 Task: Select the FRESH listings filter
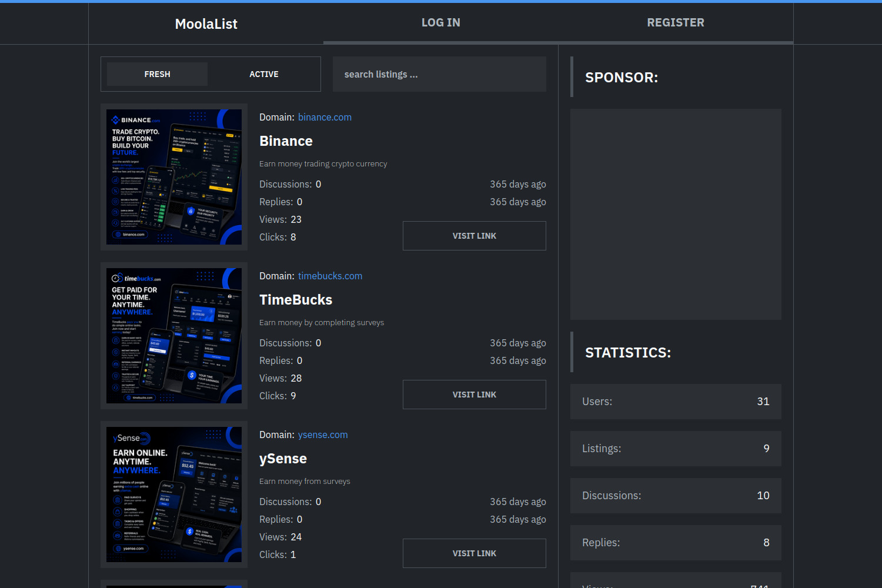[157, 74]
